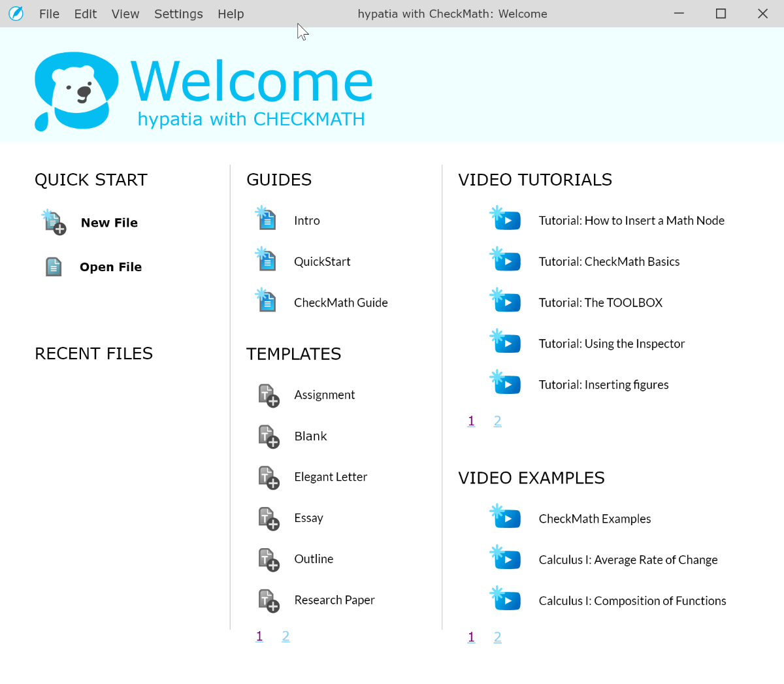784x684 pixels.
Task: Go to Video Tutorials page 2
Action: coord(497,421)
